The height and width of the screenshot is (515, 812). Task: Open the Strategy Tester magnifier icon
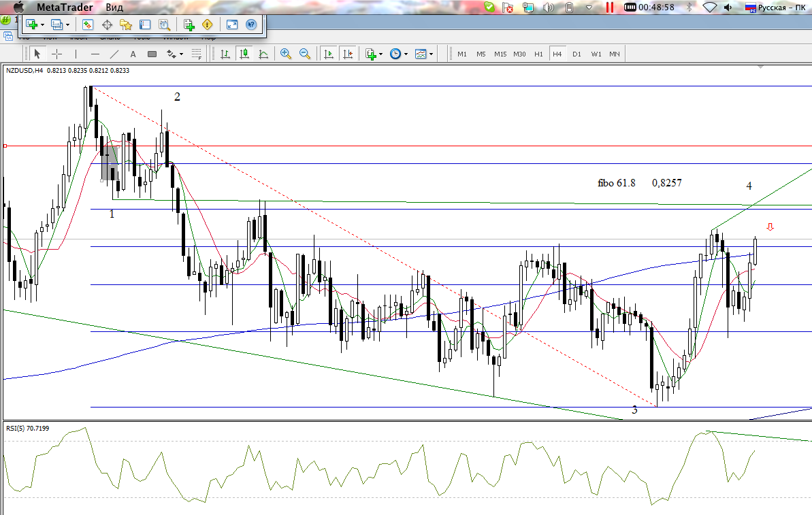click(164, 24)
